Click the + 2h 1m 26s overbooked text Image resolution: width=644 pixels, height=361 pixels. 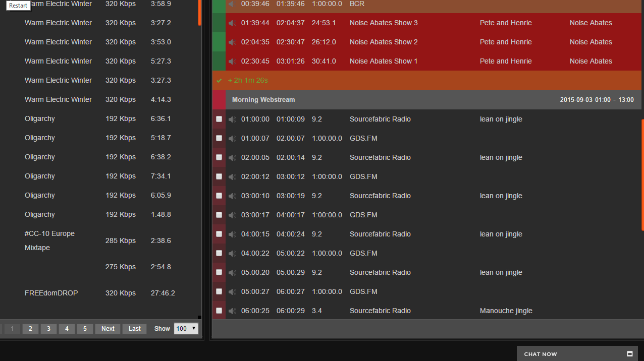pos(248,81)
